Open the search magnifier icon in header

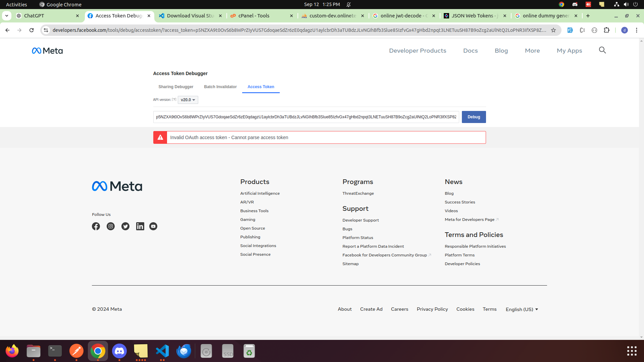(602, 50)
